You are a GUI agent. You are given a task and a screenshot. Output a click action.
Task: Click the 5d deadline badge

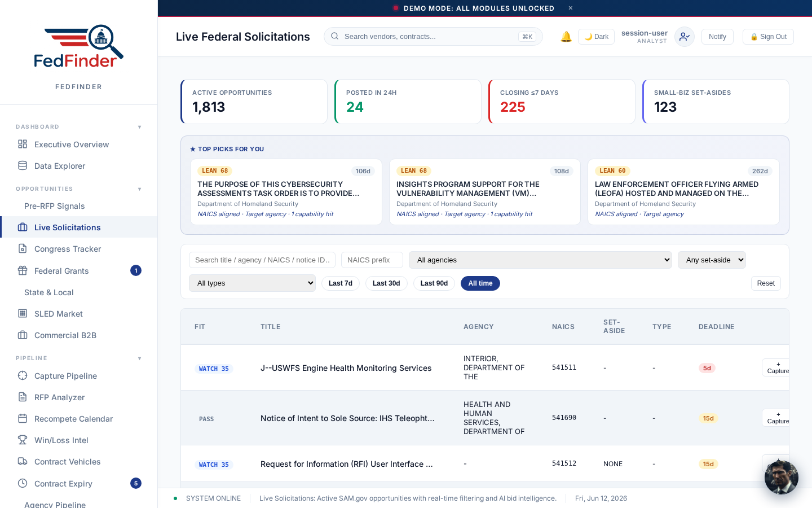tap(707, 368)
